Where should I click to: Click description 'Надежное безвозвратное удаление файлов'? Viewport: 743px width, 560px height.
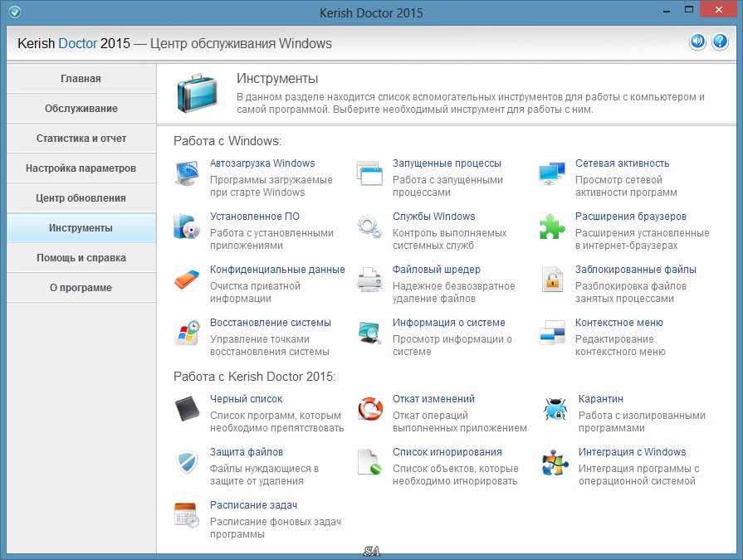tap(453, 292)
